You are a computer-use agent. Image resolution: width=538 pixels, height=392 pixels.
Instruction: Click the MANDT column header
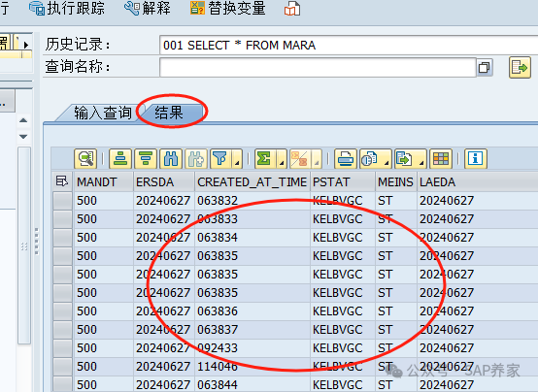[x=104, y=181]
